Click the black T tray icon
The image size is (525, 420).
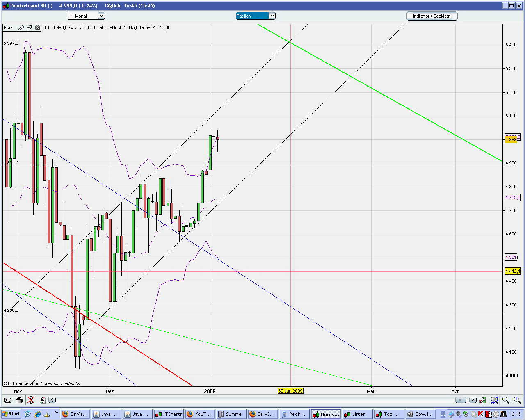click(503, 414)
